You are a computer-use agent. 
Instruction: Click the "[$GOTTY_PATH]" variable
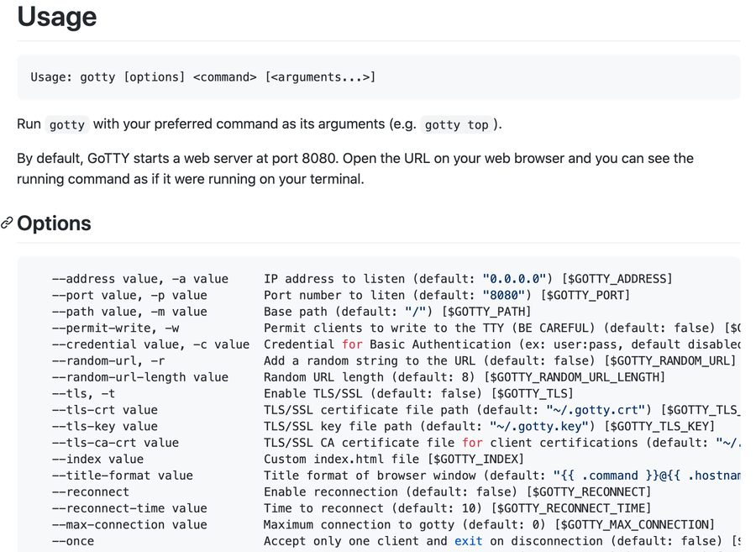[x=486, y=312]
